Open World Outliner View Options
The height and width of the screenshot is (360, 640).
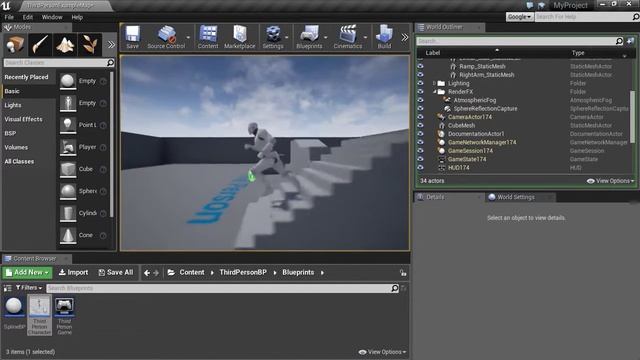(x=611, y=181)
